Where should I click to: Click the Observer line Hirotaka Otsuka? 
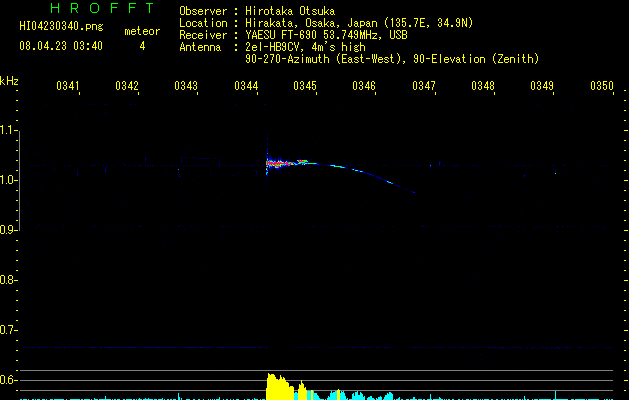(257, 11)
